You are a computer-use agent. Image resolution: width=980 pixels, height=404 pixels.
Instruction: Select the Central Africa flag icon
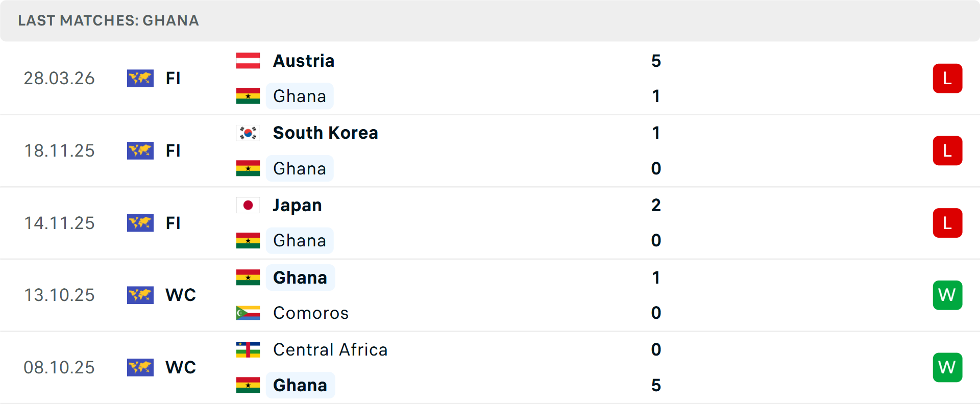click(x=248, y=349)
